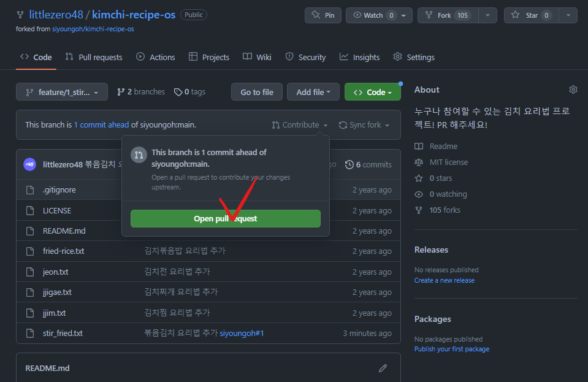Open the Wiki tab
The height and width of the screenshot is (382, 588).
(x=257, y=58)
